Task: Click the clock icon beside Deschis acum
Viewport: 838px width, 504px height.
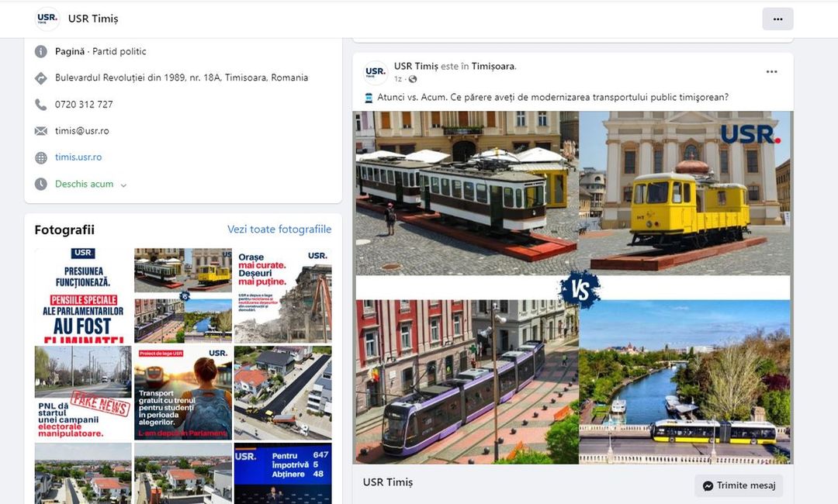Action: coord(41,185)
